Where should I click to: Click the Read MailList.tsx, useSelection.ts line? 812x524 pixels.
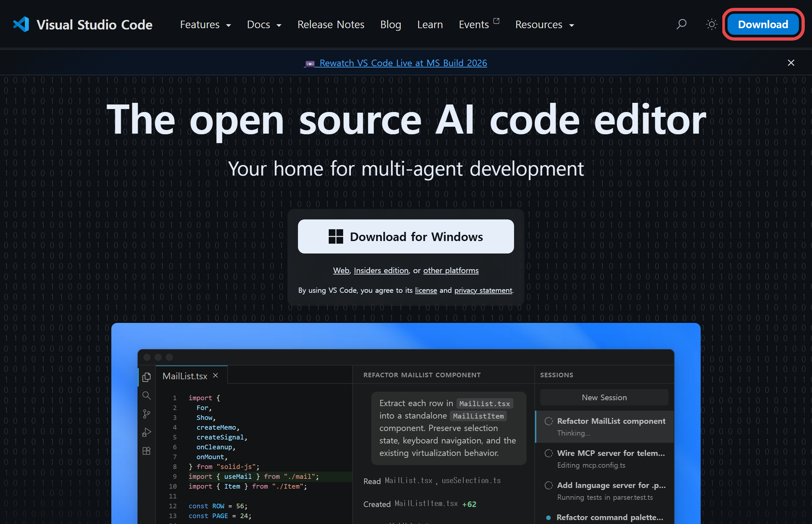pyautogui.click(x=432, y=481)
